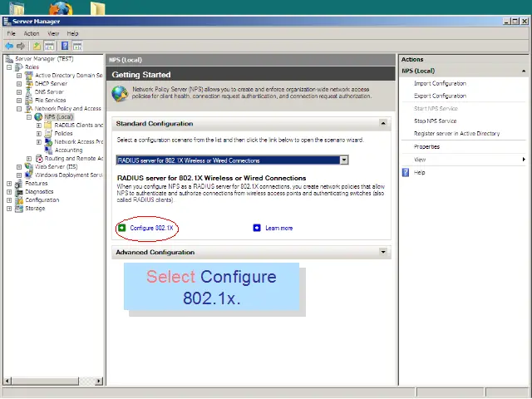Select DHCP Server in the tree

tap(51, 83)
